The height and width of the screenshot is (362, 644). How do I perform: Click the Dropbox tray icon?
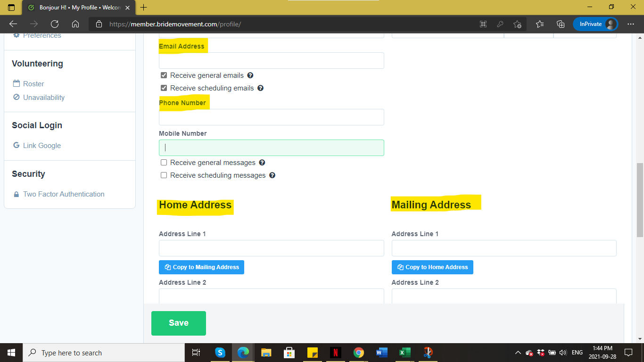541,353
